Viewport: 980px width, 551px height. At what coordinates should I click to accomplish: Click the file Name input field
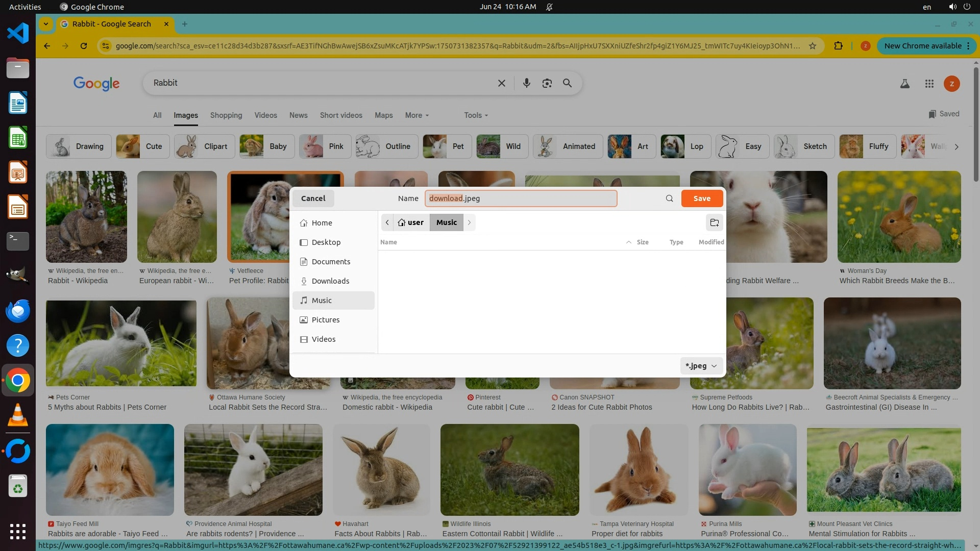521,198
